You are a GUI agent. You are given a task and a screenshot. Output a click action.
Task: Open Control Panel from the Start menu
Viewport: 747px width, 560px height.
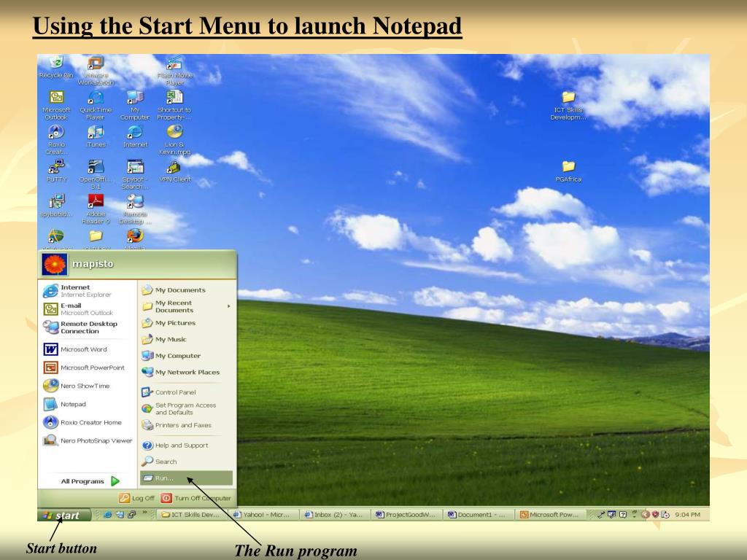pyautogui.click(x=186, y=392)
